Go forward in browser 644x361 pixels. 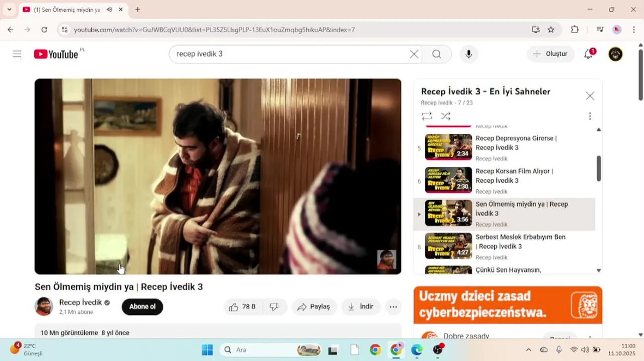27,30
